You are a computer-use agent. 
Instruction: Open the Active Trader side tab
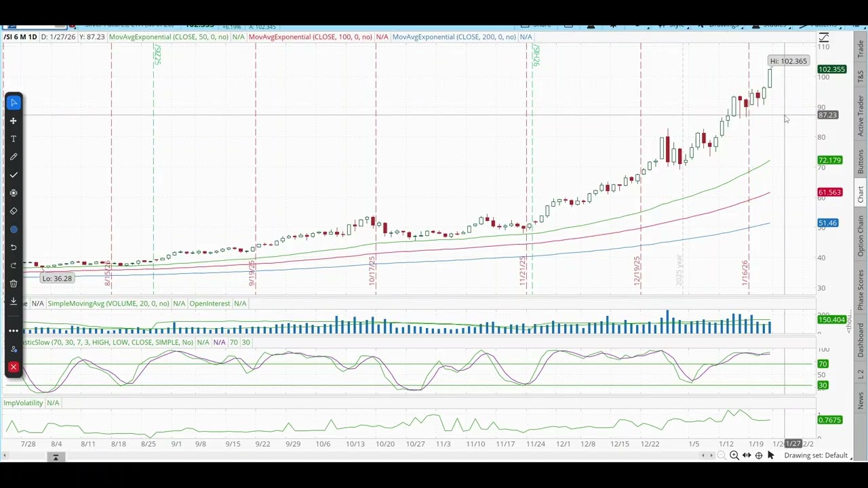[x=861, y=115]
